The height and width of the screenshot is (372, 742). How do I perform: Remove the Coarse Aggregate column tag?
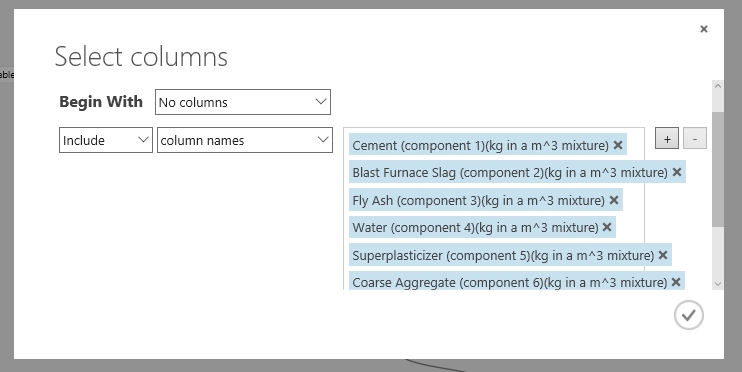coord(676,282)
